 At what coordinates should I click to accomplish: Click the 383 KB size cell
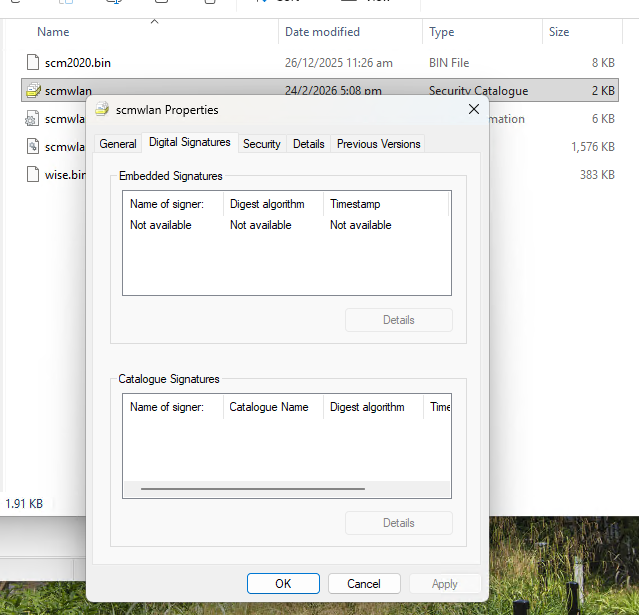[x=597, y=175]
